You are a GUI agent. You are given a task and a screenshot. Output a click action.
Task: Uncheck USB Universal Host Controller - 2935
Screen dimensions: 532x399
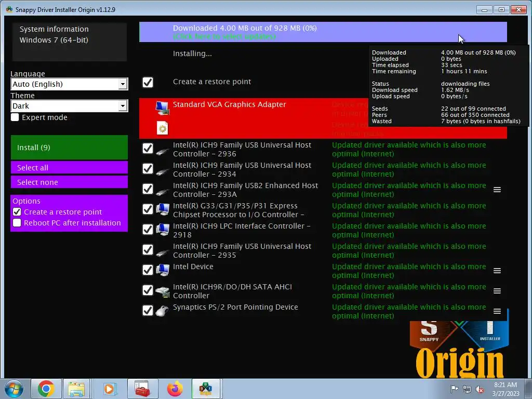click(x=148, y=250)
